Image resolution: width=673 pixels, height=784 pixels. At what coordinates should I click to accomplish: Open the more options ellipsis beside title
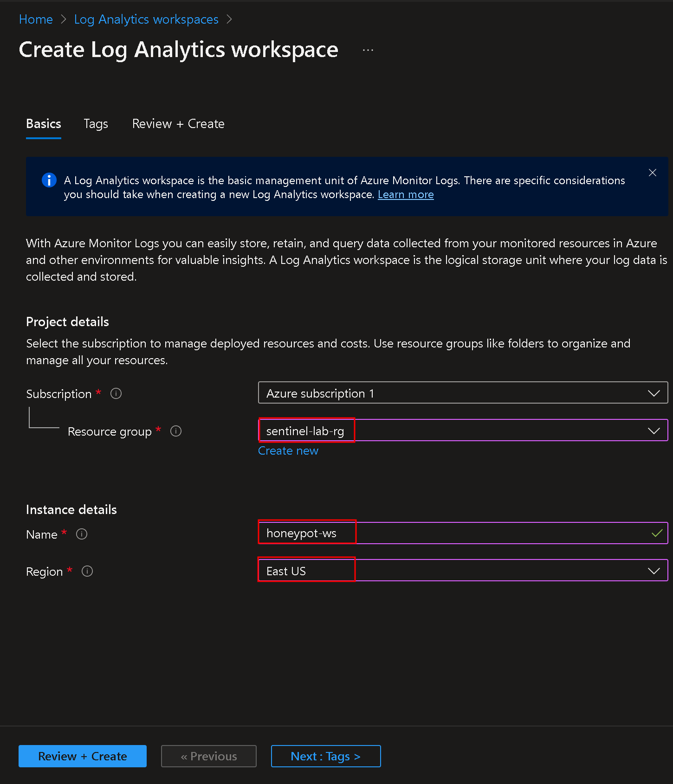click(368, 50)
